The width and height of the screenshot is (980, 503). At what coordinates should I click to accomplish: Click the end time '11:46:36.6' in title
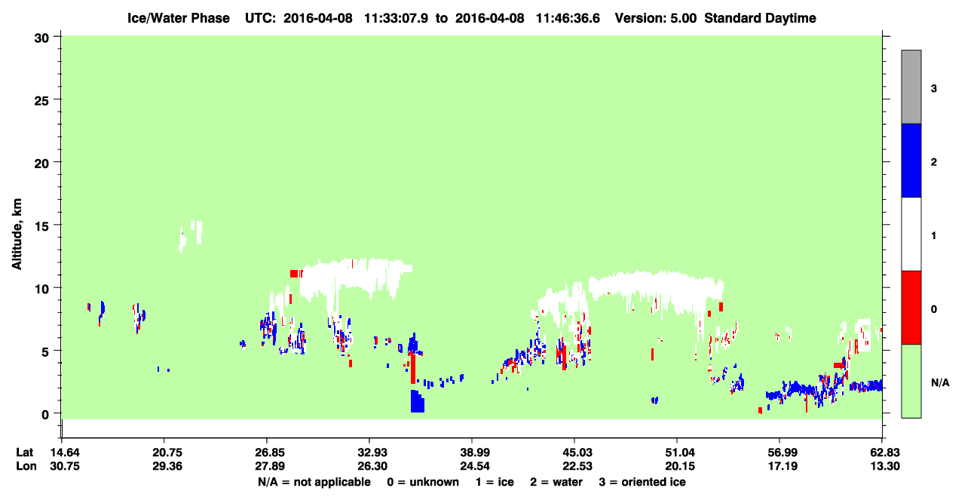(569, 18)
